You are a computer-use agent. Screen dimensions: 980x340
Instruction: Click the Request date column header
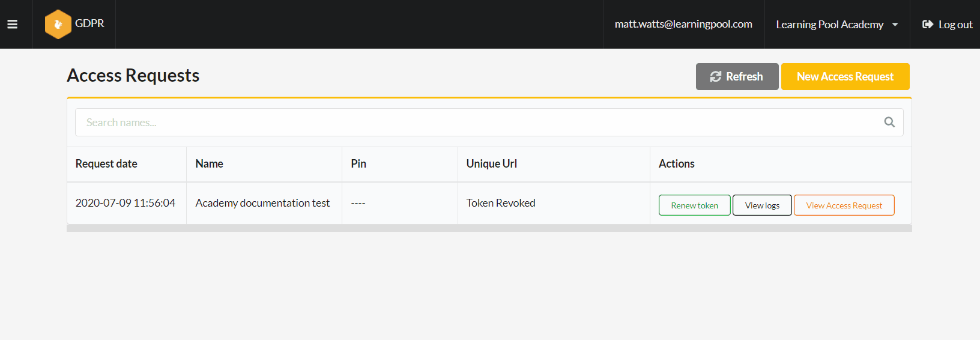point(106,164)
